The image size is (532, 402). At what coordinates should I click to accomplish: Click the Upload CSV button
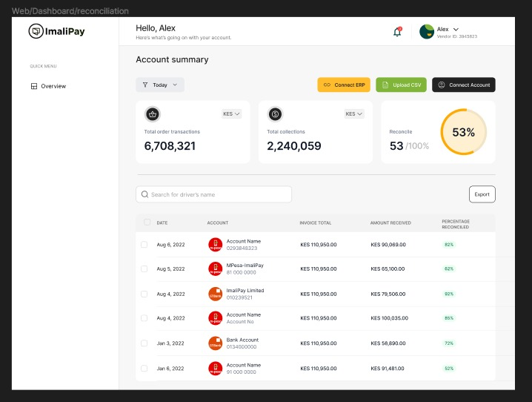point(401,85)
